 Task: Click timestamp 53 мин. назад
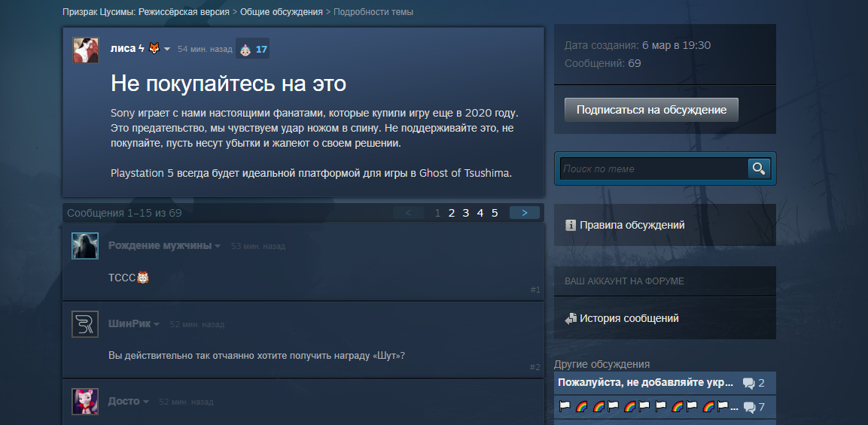258,246
